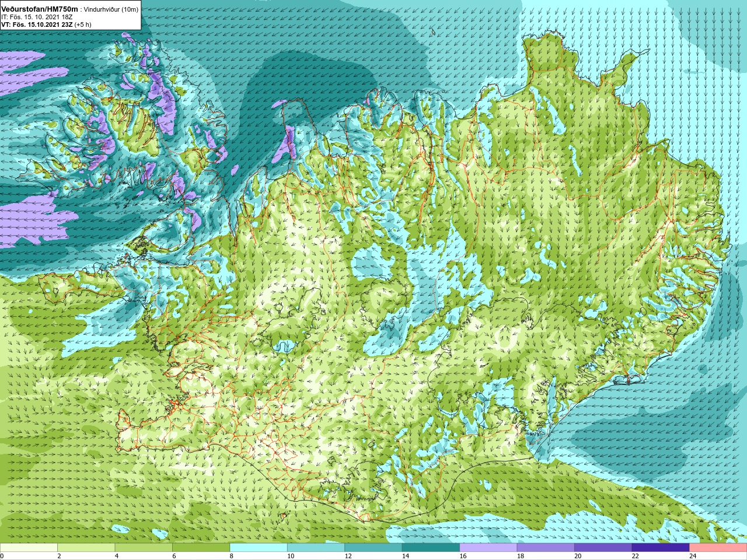The width and height of the screenshot is (747, 560).
Task: Click the legend scale label "6"
Action: pyautogui.click(x=174, y=556)
